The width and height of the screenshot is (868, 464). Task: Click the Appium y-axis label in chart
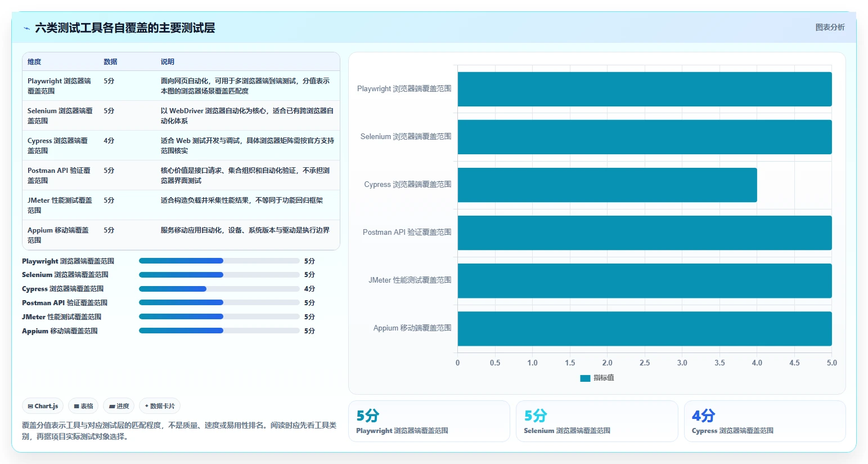[412, 328]
